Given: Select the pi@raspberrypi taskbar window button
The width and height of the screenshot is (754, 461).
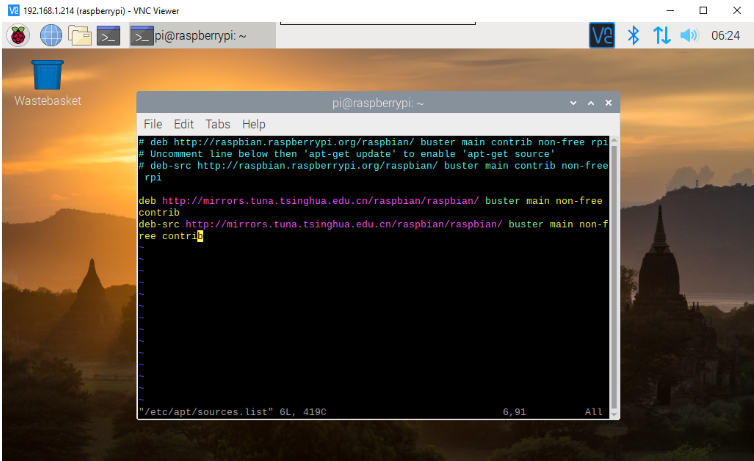Looking at the screenshot, I should 202,36.
